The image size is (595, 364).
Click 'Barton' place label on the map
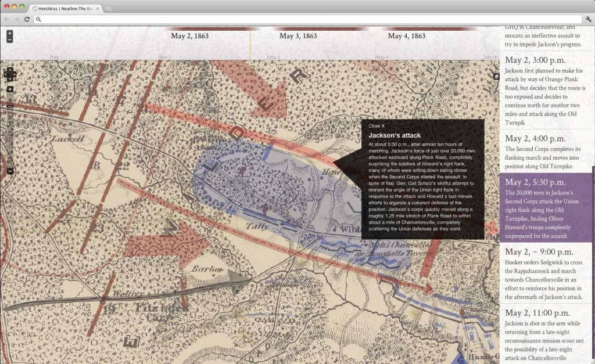coord(207,269)
